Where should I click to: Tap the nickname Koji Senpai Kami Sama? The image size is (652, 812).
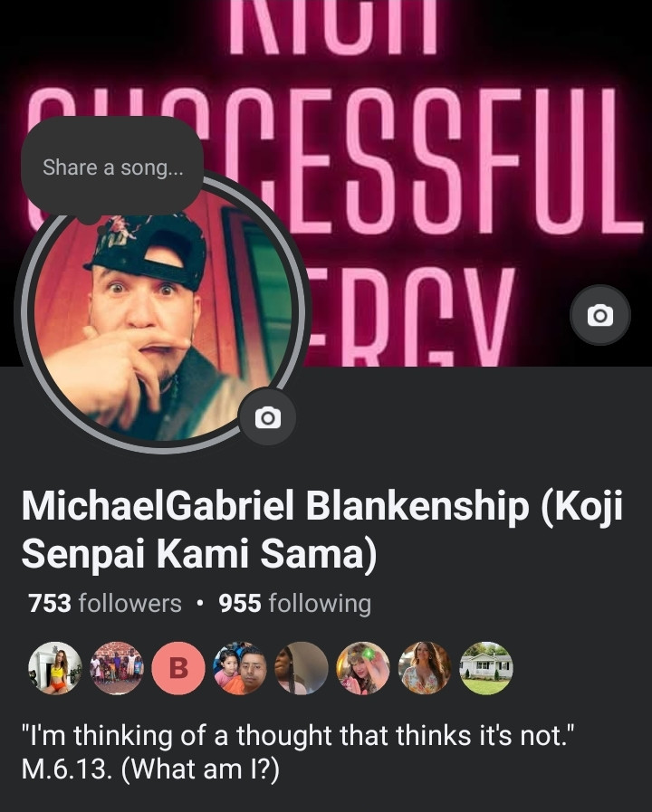pyautogui.click(x=322, y=530)
